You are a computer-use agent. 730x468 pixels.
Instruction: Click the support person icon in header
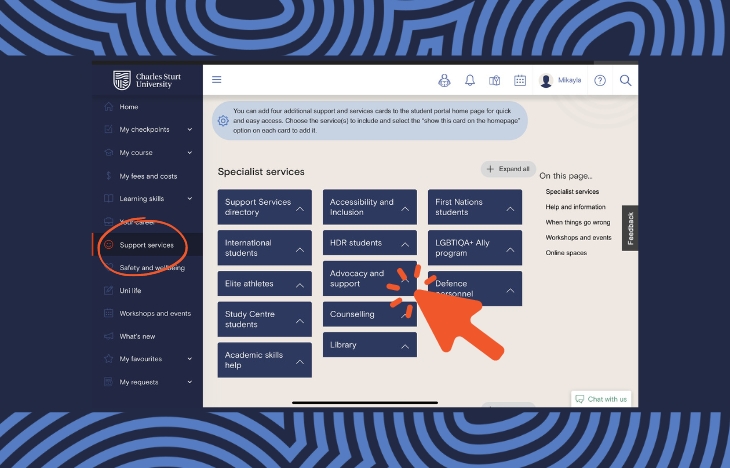(444, 81)
